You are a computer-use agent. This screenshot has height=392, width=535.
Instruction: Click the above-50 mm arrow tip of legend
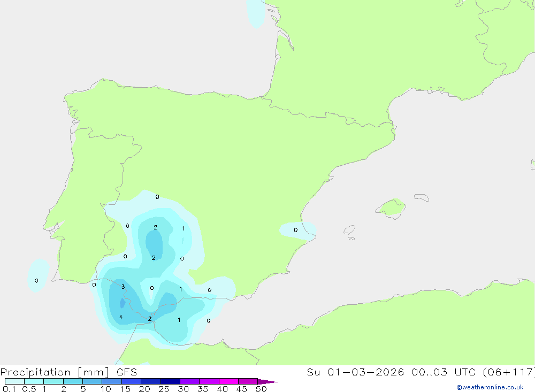267,381
